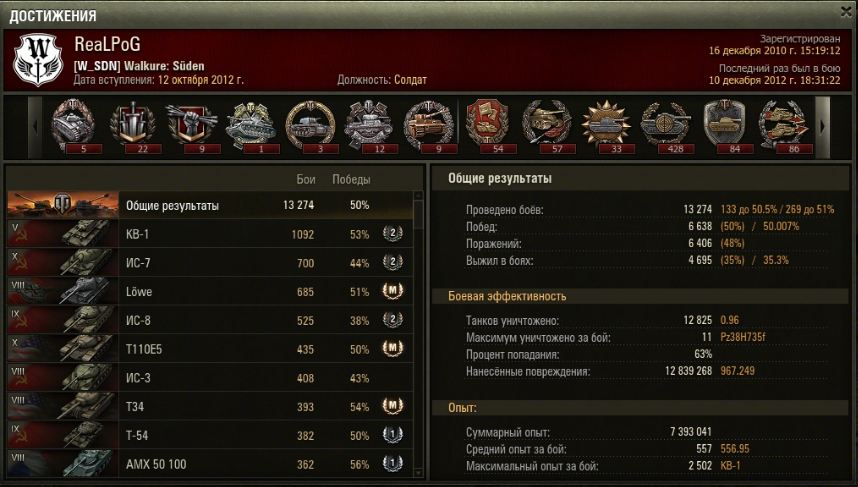The height and width of the screenshot is (487, 858).
Task: Show next medals with right arrow
Action: (822, 127)
